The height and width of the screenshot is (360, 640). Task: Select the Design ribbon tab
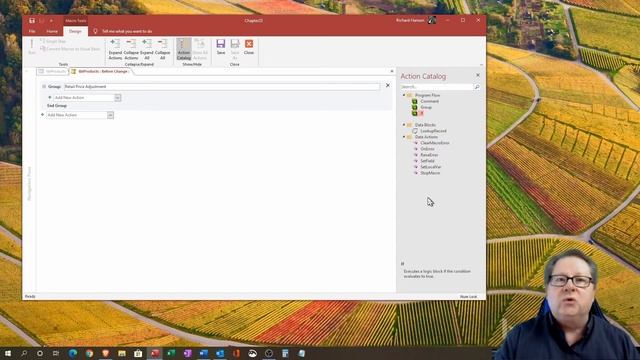(x=75, y=31)
